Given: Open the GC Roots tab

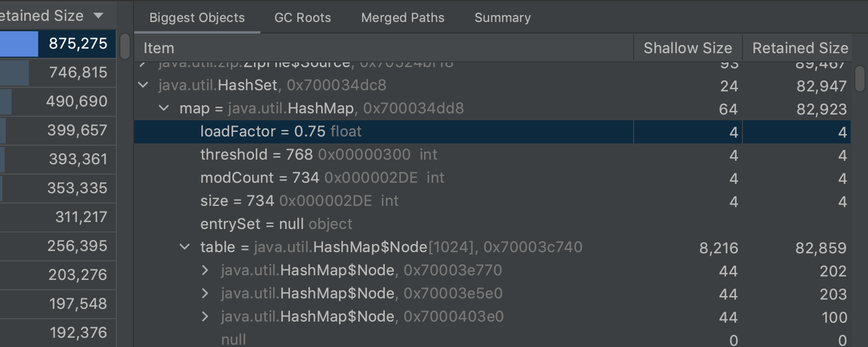Looking at the screenshot, I should 303,18.
